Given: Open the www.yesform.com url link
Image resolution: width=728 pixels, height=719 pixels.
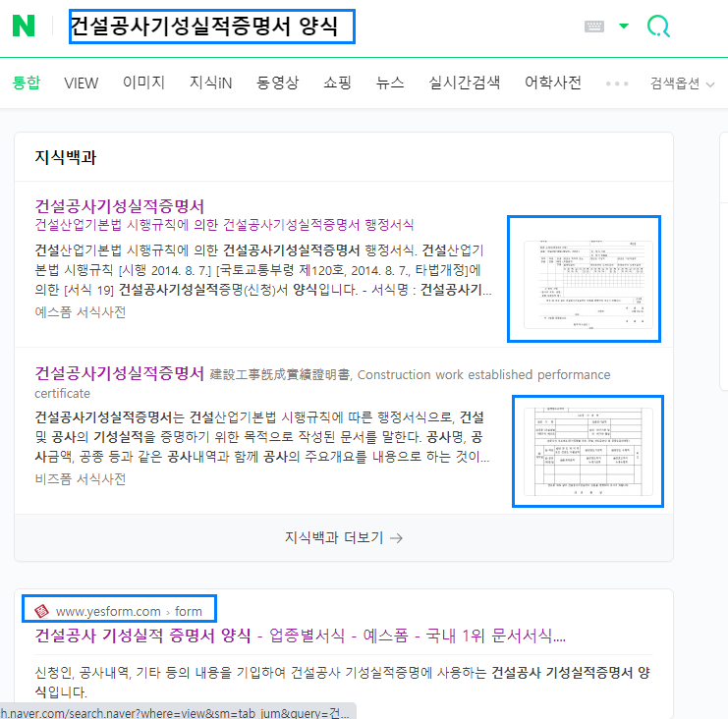Looking at the screenshot, I should [108, 612].
